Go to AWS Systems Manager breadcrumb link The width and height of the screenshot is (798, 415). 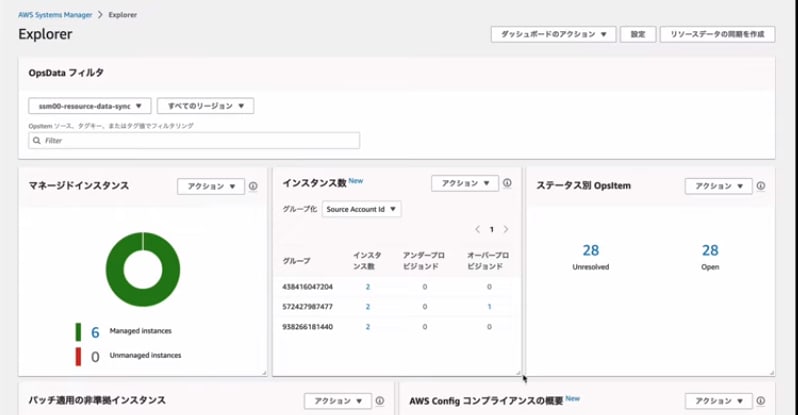[x=55, y=15]
